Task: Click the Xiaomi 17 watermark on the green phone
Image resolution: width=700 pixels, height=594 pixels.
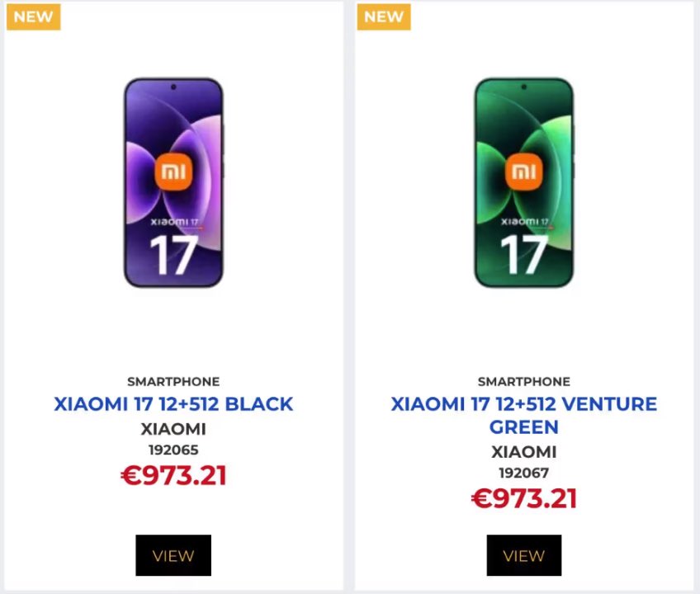Action: coord(524,220)
